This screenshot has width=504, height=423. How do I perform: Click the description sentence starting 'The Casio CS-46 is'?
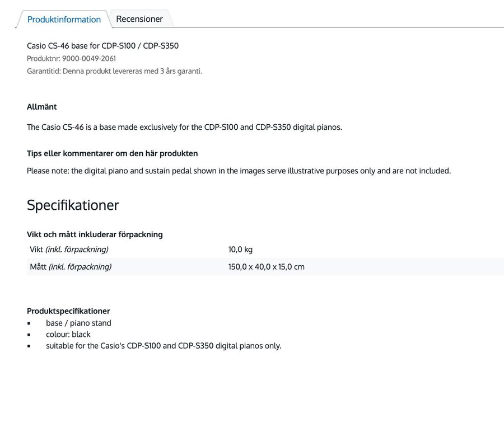pos(184,127)
